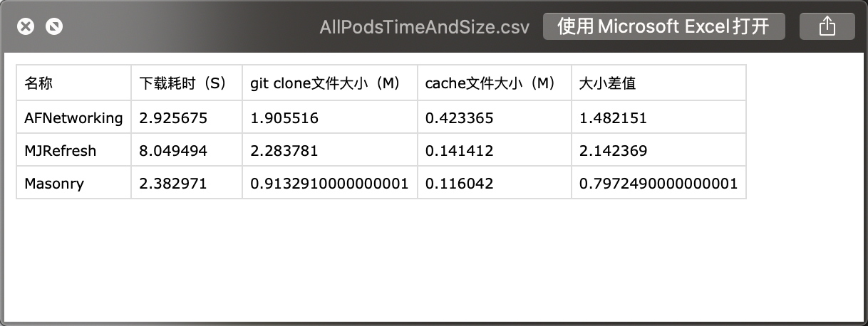Select the cell containing 0.116042

pos(495,183)
